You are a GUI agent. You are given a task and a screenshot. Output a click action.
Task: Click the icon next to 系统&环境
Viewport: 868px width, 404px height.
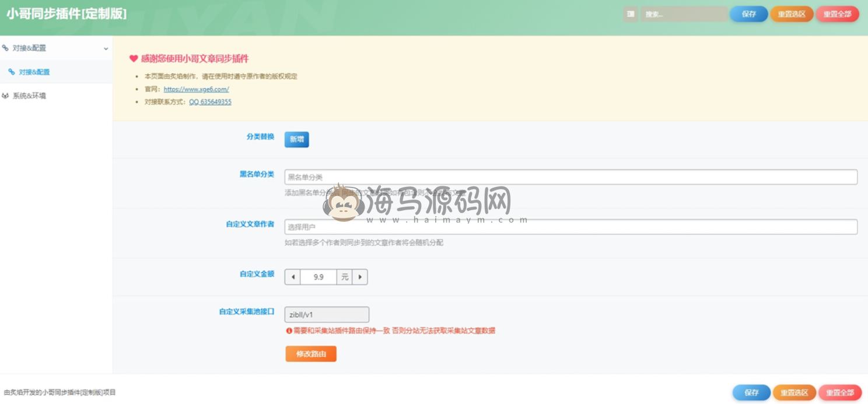[x=5, y=96]
